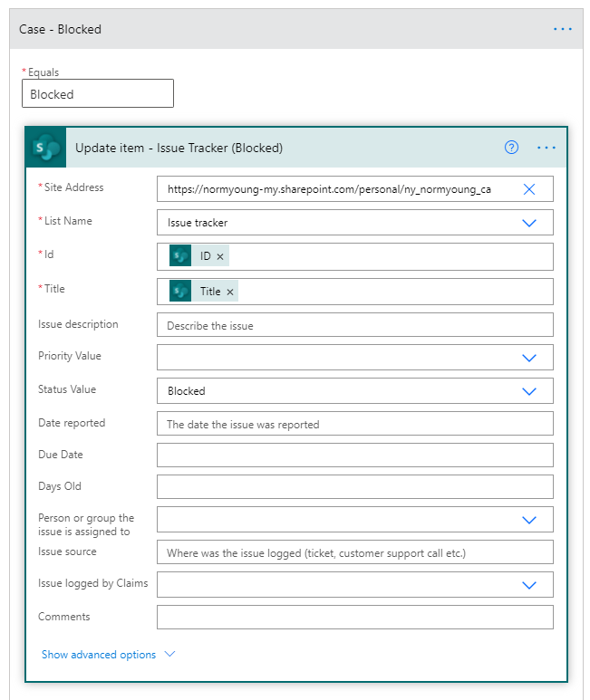Open the Update item action ellipsis menu

coord(546,148)
